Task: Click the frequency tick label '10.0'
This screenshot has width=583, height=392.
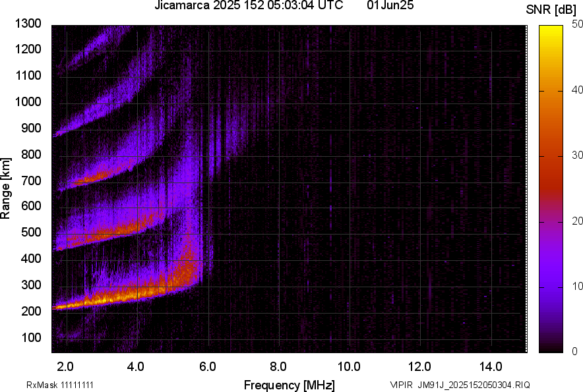Action: tap(349, 367)
